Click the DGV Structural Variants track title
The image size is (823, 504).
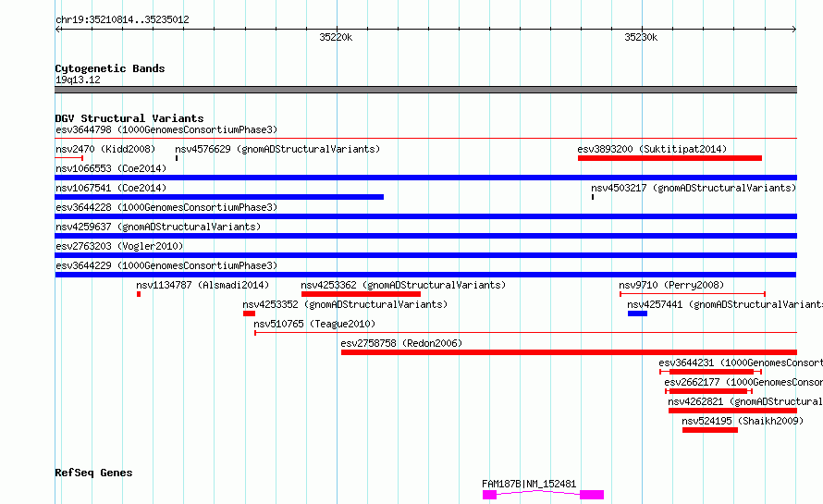coord(129,118)
